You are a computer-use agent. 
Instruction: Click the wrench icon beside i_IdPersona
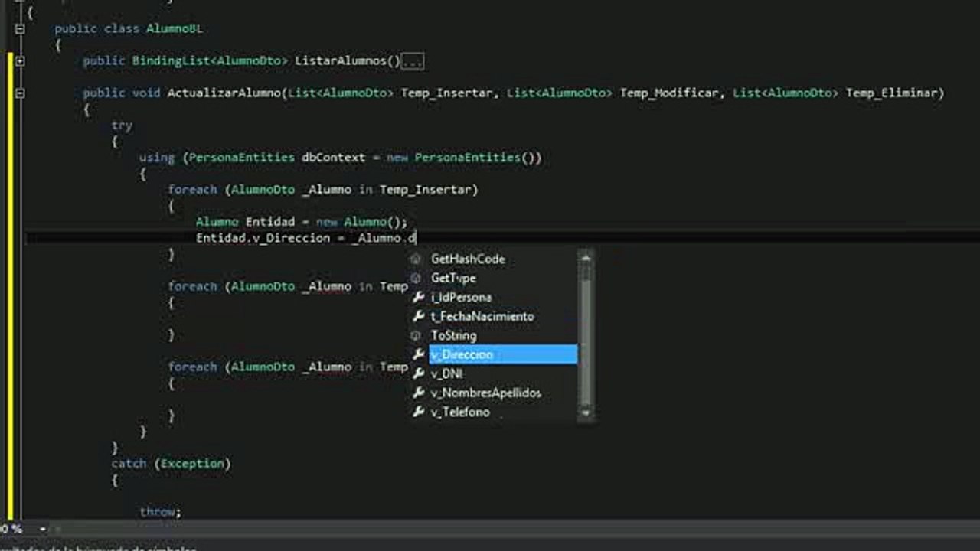418,297
